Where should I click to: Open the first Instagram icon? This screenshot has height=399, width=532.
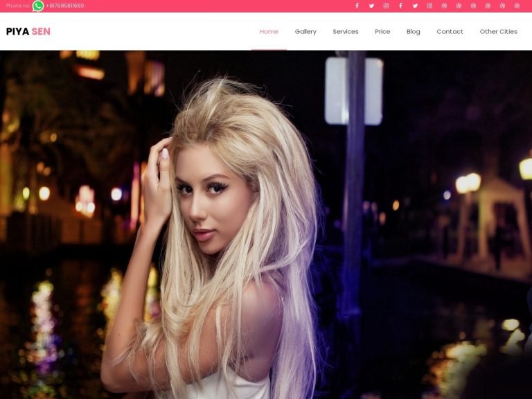[x=386, y=6]
